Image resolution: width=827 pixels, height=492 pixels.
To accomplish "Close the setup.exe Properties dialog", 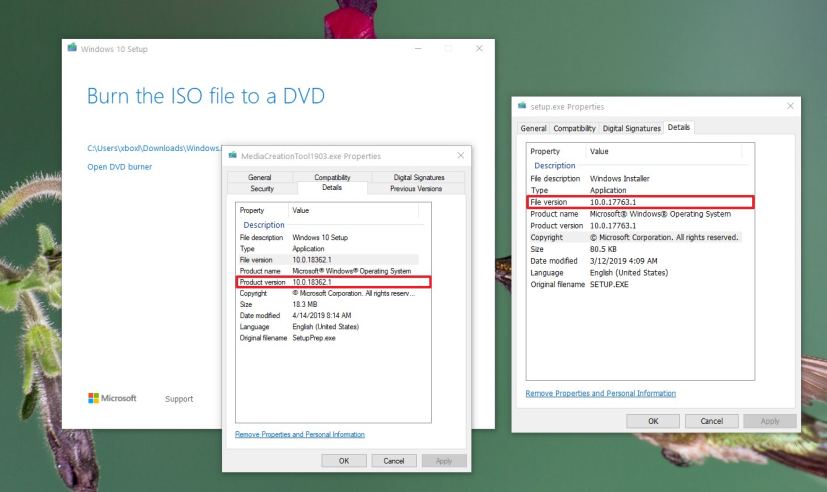I will (x=790, y=106).
